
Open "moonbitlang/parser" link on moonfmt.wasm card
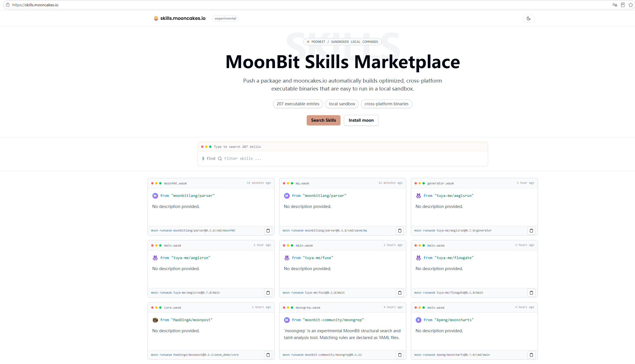click(x=193, y=196)
